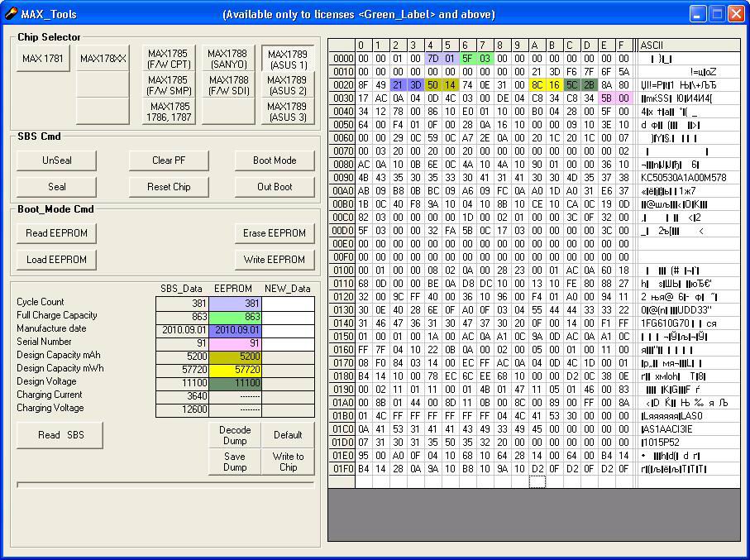Click the empty dotted cell below row 01F0
Image resolution: width=750 pixels, height=560 pixels.
pyautogui.click(x=537, y=481)
